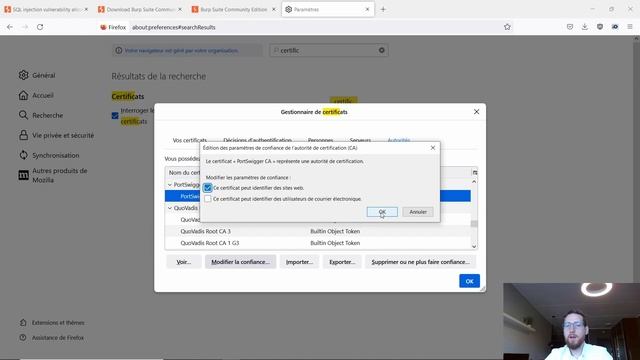
Task: Switch to Download Burp Suite Community tab
Action: click(139, 9)
